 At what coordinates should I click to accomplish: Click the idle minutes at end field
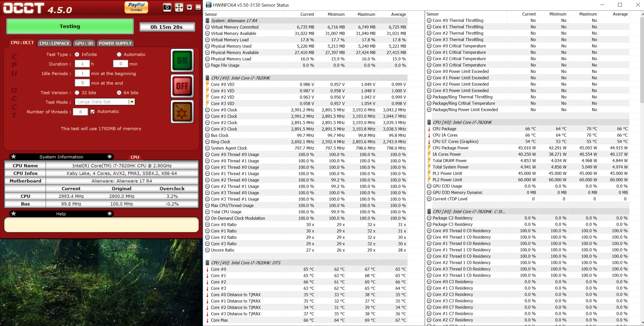point(82,83)
